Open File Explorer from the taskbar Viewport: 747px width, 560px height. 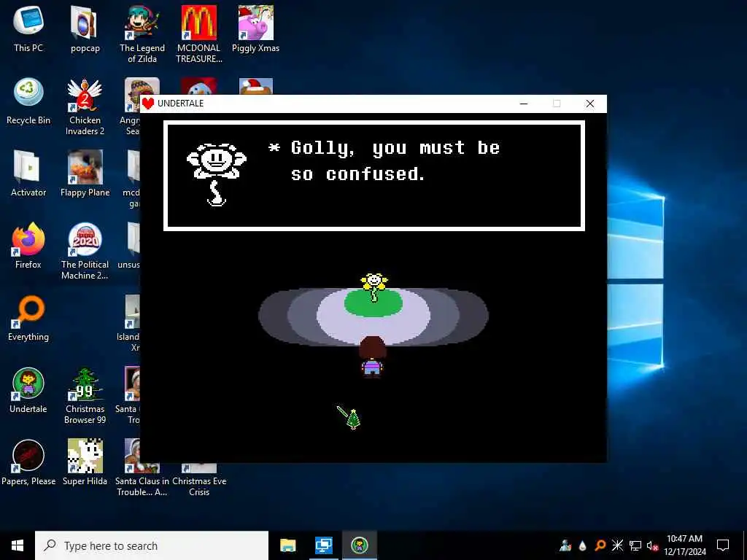pos(287,545)
